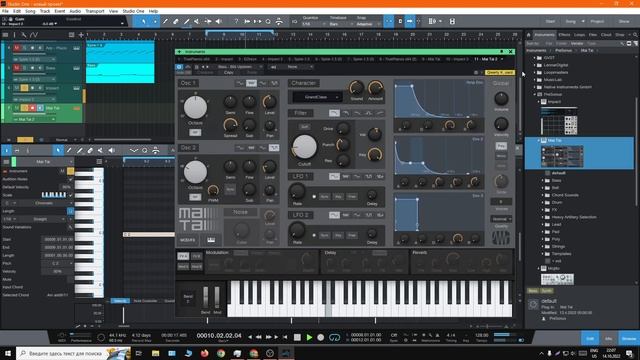Toggle LFO 2 Free button
Viewport: 640px width, 360px height.
[x=352, y=235]
